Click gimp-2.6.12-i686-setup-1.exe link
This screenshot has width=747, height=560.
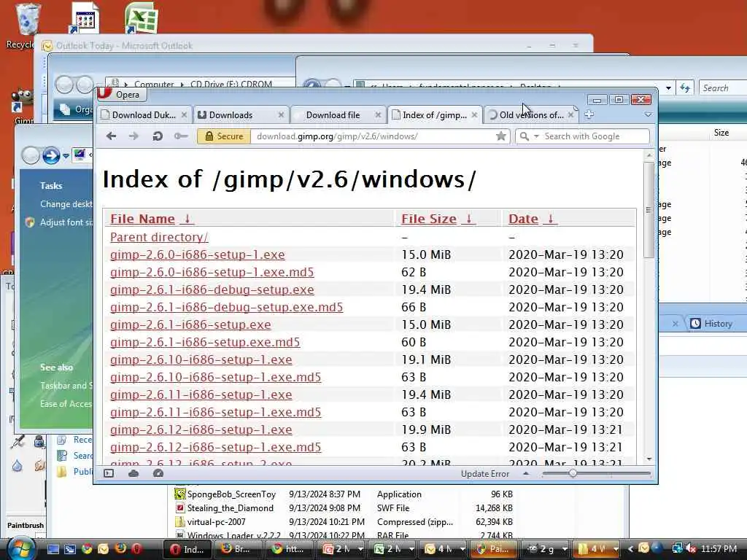201,429
